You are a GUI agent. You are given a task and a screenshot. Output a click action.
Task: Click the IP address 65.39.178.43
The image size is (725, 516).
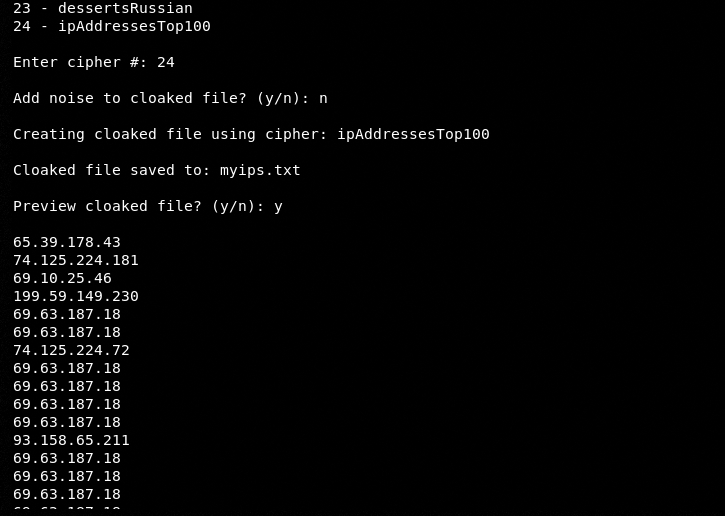(66, 242)
